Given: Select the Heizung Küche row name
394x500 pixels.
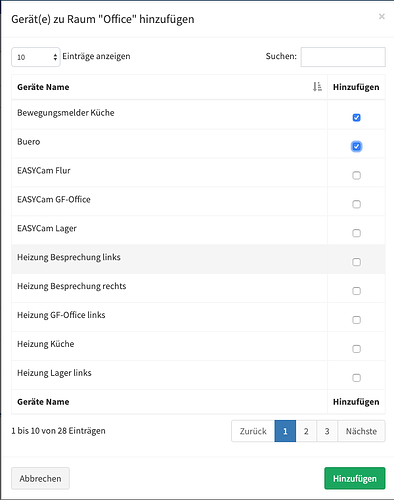Looking at the screenshot, I should click(x=46, y=344).
